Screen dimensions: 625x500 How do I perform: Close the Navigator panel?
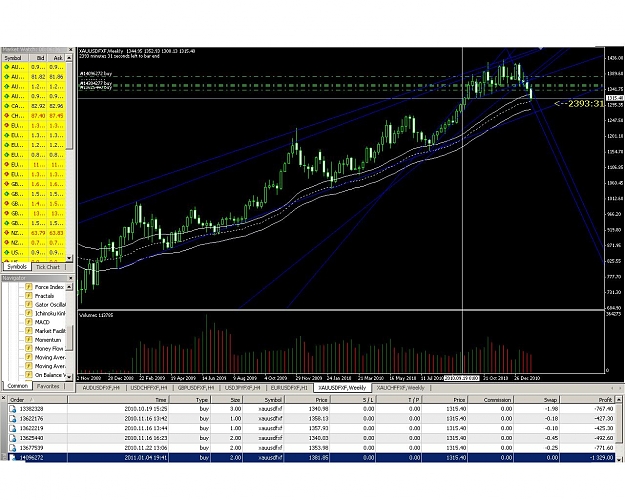pyautogui.click(x=71, y=278)
